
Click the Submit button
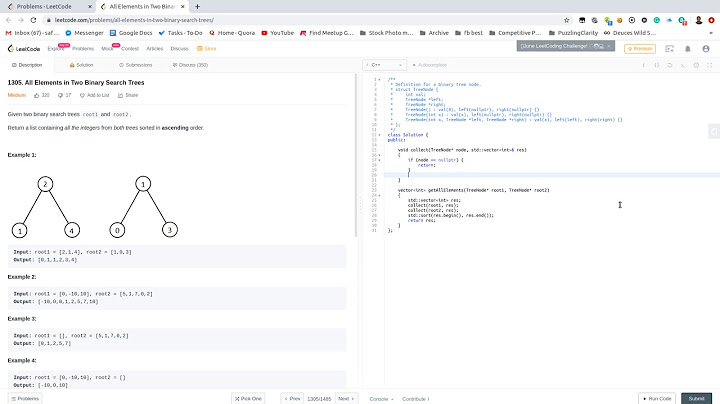[696, 398]
